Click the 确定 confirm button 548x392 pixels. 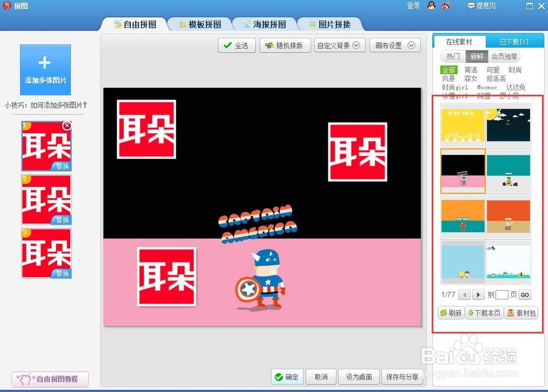[287, 377]
